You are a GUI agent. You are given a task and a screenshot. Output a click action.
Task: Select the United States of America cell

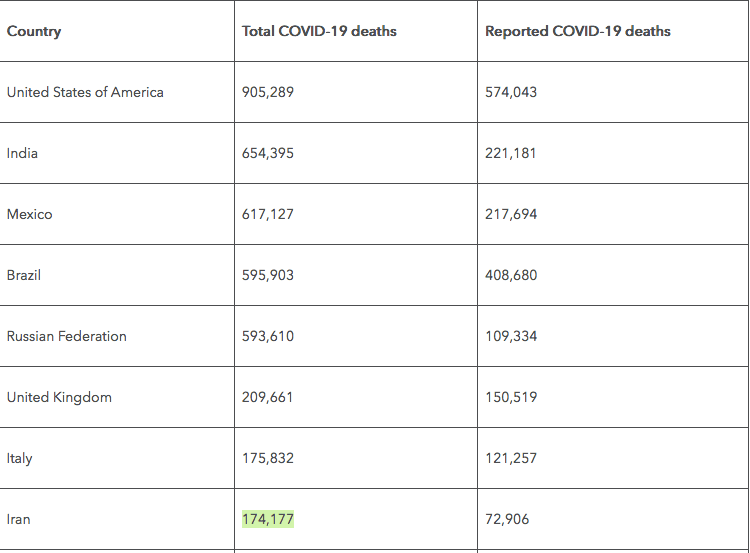point(85,92)
